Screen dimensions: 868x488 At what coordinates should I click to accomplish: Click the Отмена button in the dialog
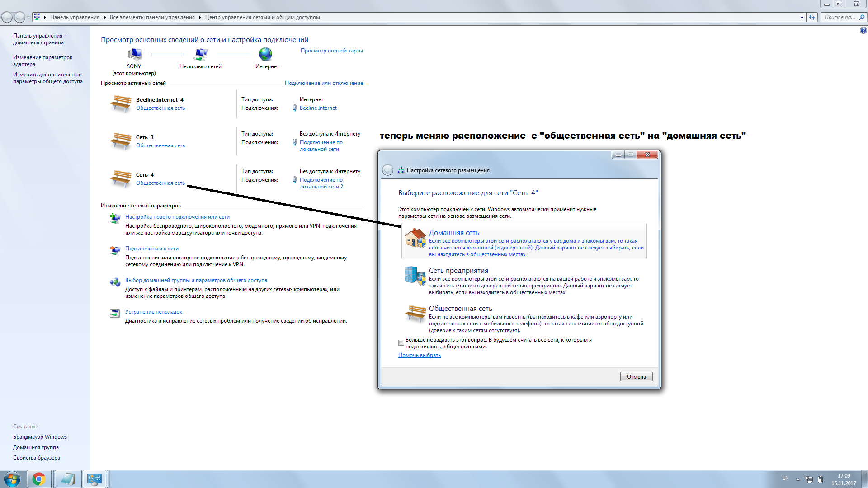[x=636, y=376]
